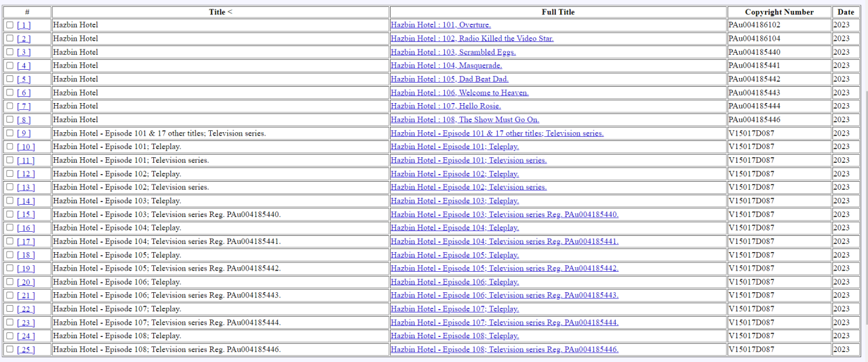Open record number link [ 12 ]
This screenshot has width=868, height=362.
pyautogui.click(x=26, y=174)
